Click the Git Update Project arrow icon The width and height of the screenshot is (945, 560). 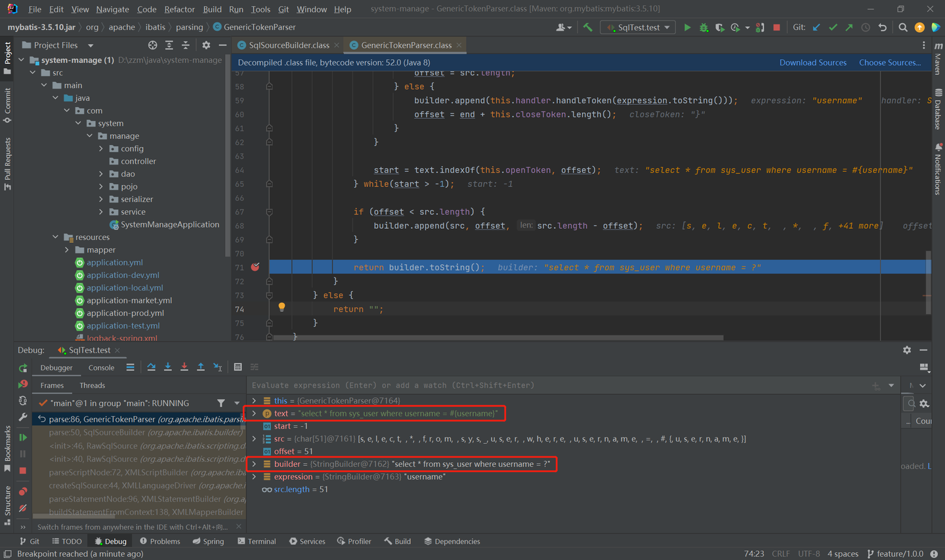click(816, 28)
